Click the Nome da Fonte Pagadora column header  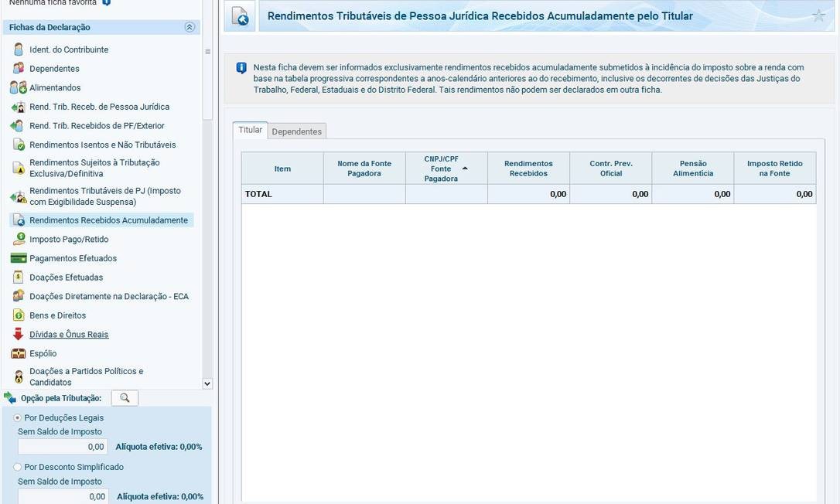coord(364,169)
